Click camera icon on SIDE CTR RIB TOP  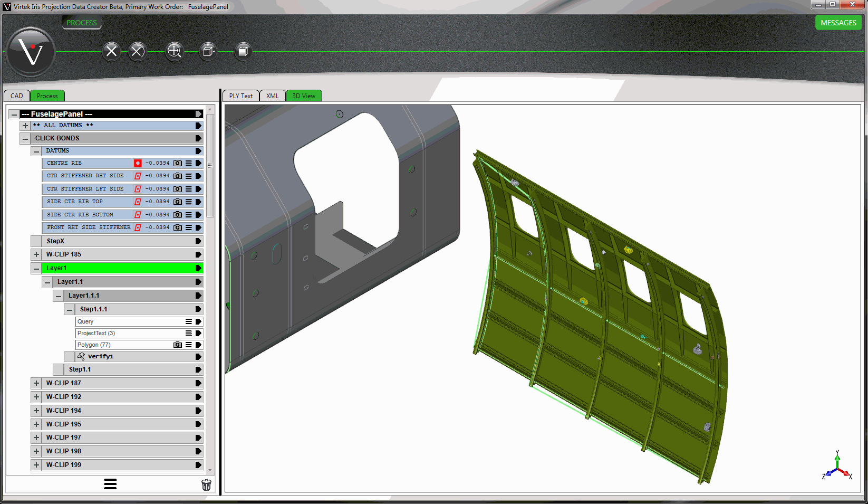point(178,202)
